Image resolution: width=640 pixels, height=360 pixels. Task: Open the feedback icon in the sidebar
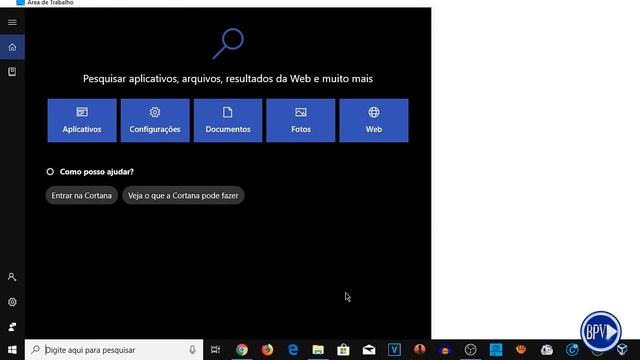click(x=12, y=327)
